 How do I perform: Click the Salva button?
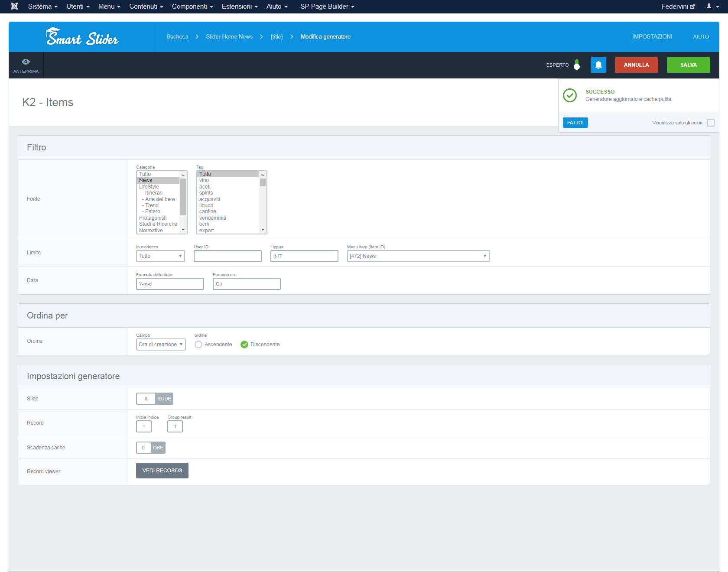pos(689,65)
